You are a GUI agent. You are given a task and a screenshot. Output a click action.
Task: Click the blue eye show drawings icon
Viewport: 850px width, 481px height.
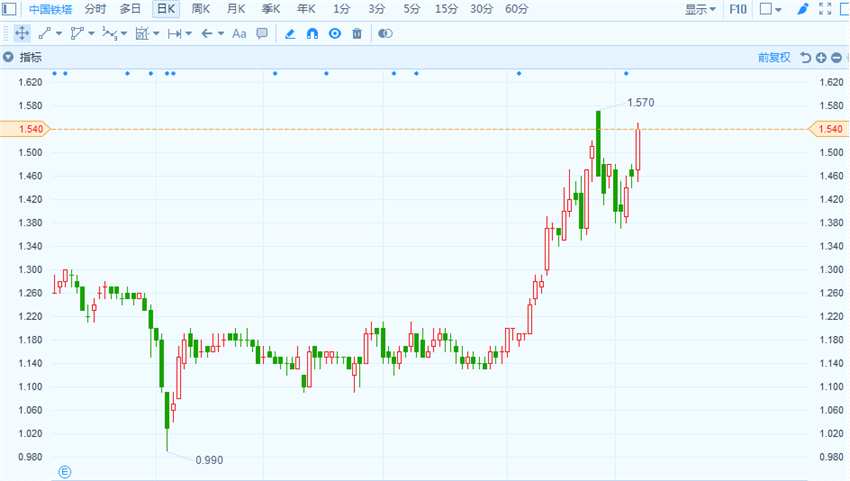point(335,34)
